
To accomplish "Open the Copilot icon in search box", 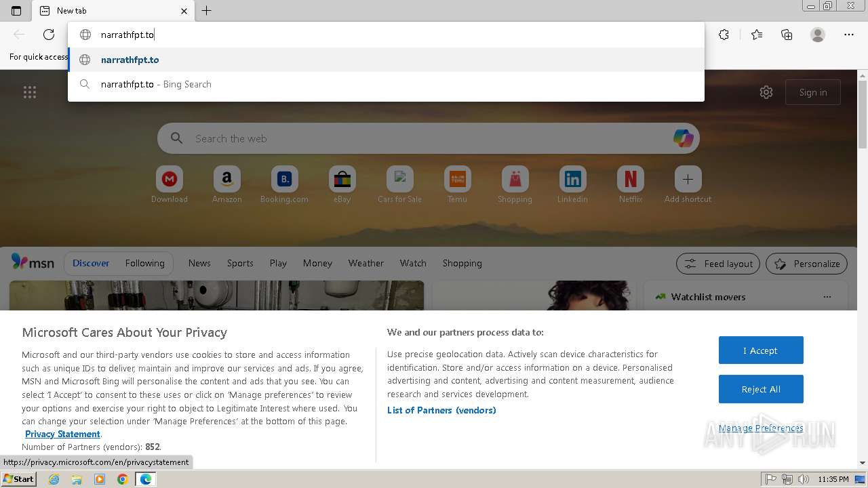I will [683, 138].
